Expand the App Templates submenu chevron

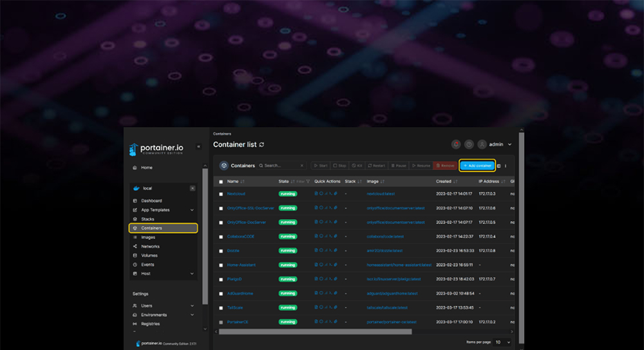click(x=192, y=210)
